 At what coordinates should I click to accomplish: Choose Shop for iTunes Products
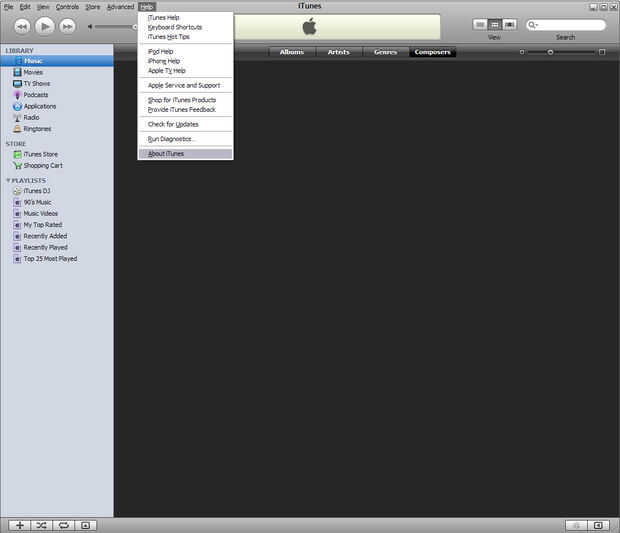pos(185,100)
